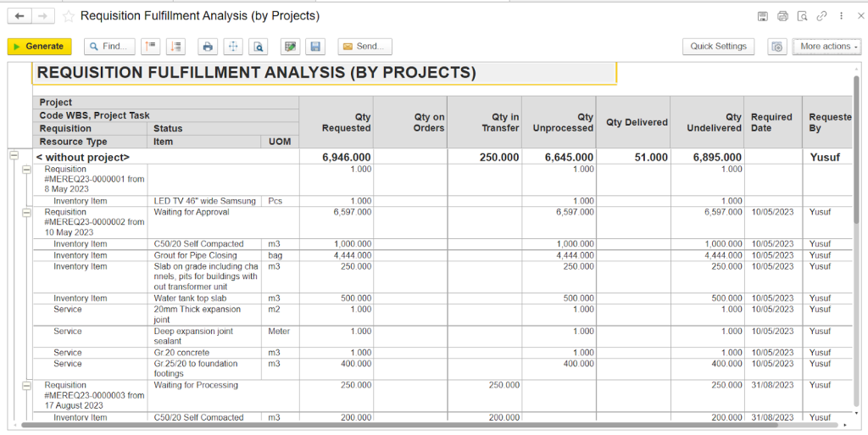The width and height of the screenshot is (868, 435).
Task: Click the preview icon in title bar
Action: [802, 16]
